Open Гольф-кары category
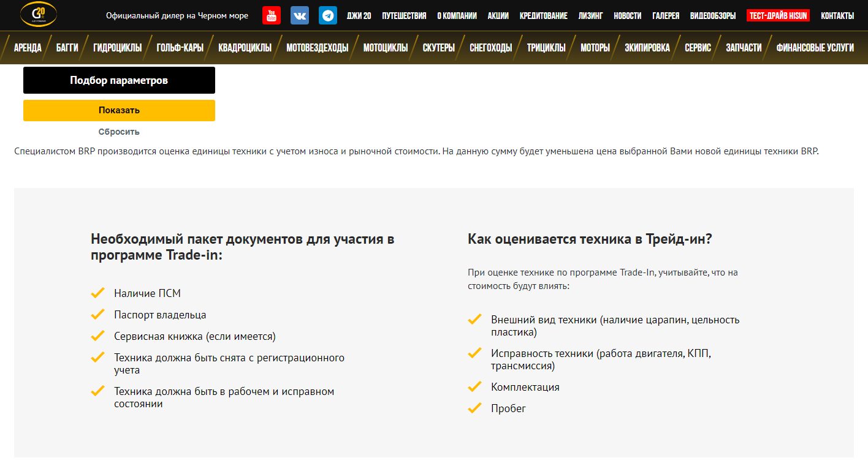 (x=180, y=48)
